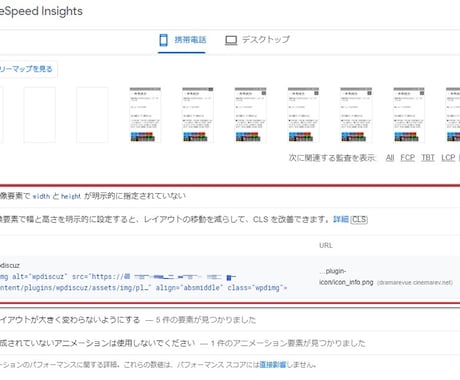Filter audits by LCP
The image size is (460, 380).
[448, 158]
